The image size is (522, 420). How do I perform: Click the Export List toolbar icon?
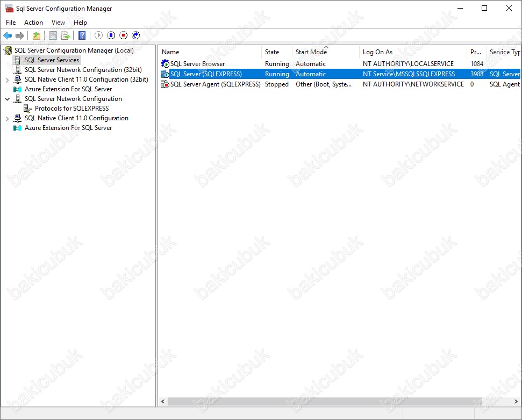[65, 35]
